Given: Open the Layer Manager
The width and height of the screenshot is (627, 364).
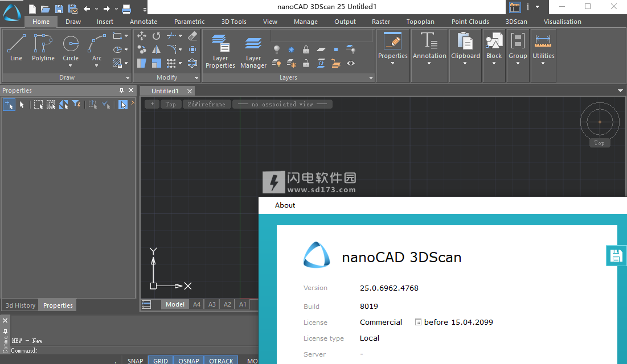Looking at the screenshot, I should pyautogui.click(x=253, y=52).
